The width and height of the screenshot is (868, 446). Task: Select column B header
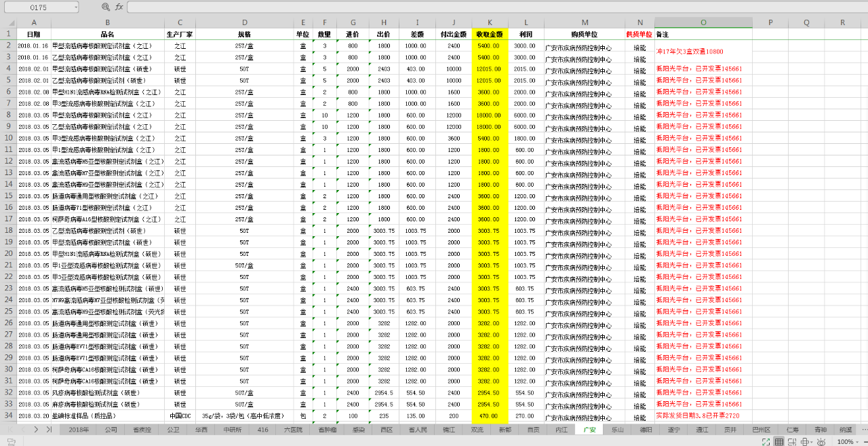(107, 22)
